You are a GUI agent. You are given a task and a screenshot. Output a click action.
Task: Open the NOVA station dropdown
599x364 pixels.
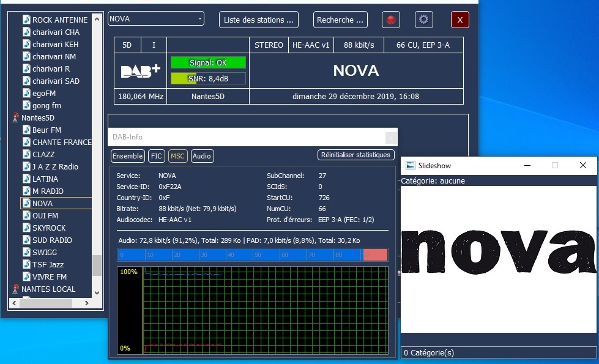156,19
